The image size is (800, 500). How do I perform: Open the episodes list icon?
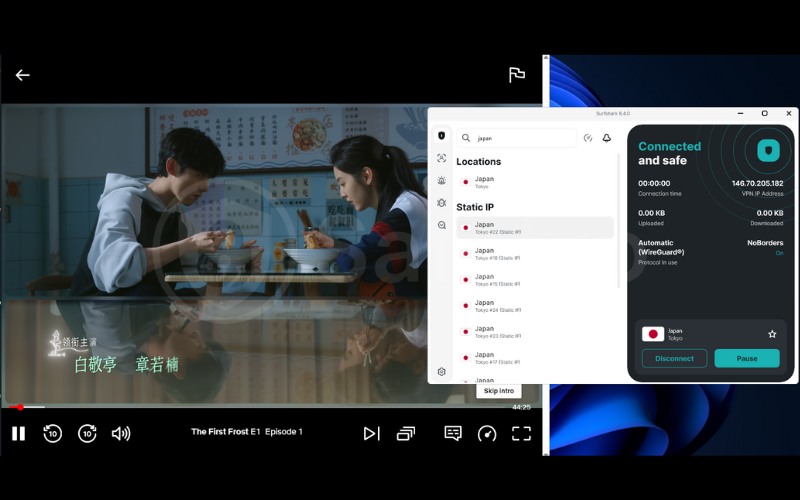coord(406,433)
